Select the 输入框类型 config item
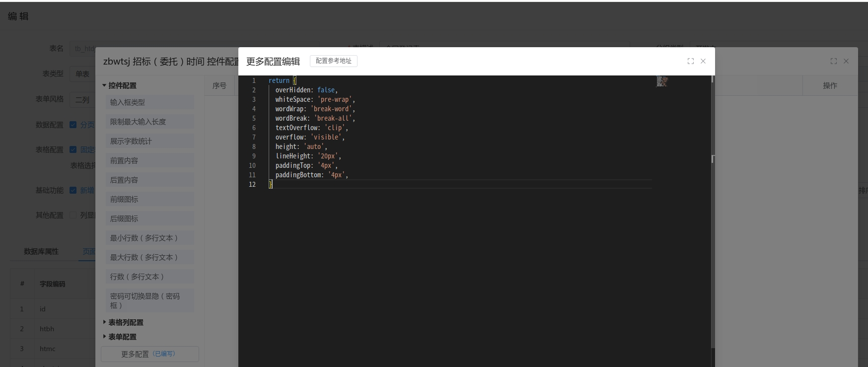This screenshot has height=367, width=868. pos(149,102)
